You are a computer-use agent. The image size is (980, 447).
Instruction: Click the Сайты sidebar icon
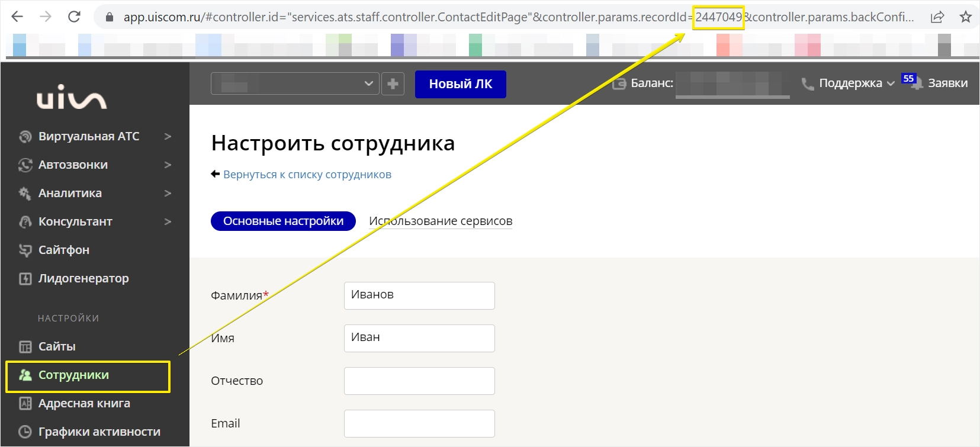[x=25, y=347]
